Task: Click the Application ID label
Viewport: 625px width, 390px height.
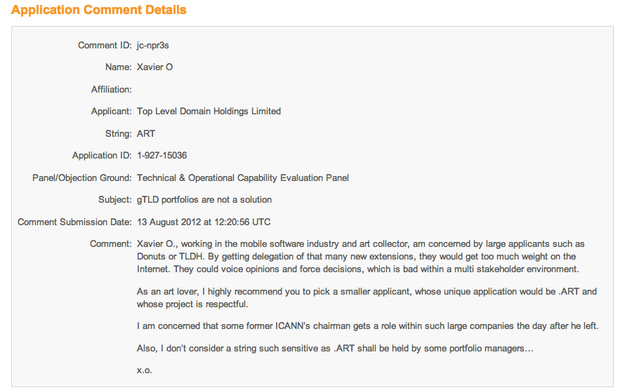Action: [102, 156]
